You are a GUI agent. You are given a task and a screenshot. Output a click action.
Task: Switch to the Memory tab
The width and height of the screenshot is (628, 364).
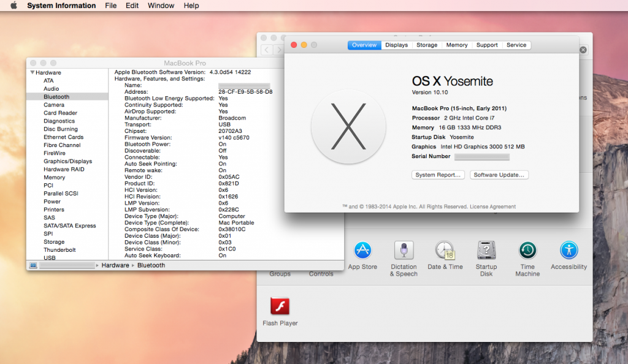click(456, 45)
